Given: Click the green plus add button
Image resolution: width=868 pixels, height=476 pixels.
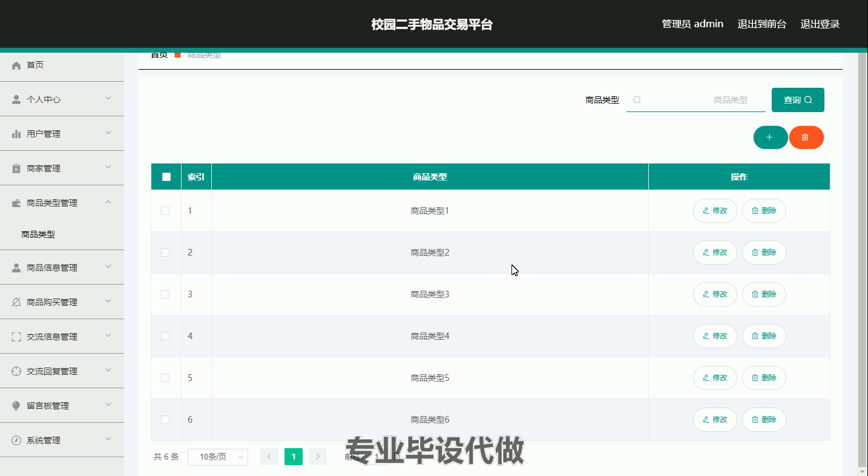Looking at the screenshot, I should 770,137.
